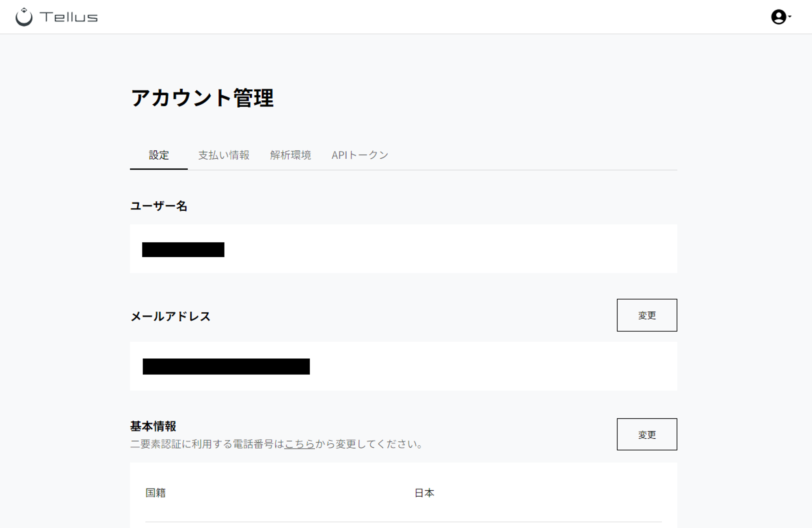Open the 解析環境 tab
This screenshot has width=812, height=528.
pyautogui.click(x=290, y=155)
